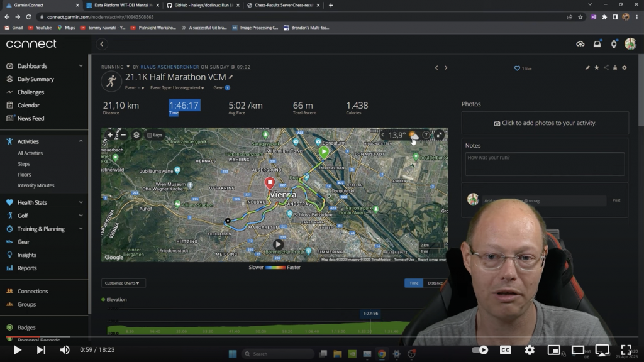Expand the map to full screen
Viewport: 644px width, 362px height.
click(440, 134)
